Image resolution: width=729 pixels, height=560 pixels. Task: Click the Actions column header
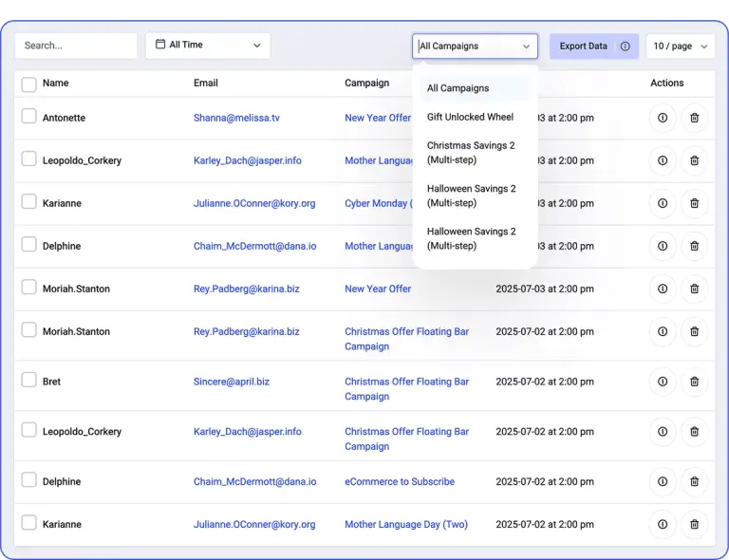(666, 83)
